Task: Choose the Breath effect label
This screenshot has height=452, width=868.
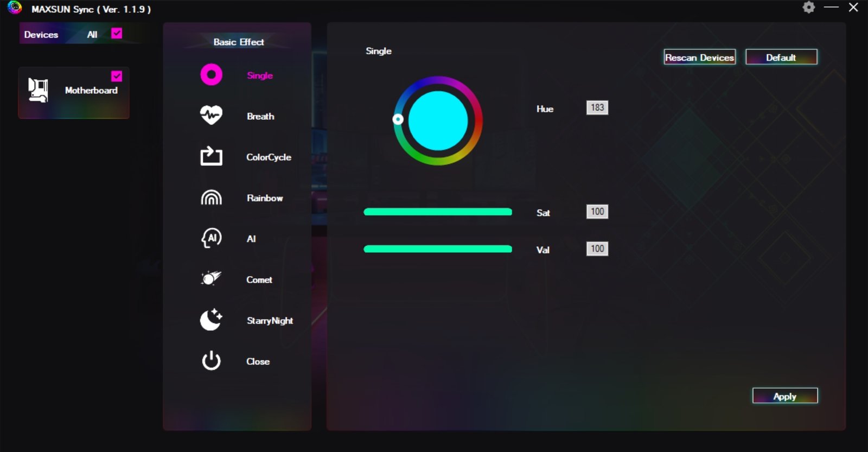Action: [260, 116]
